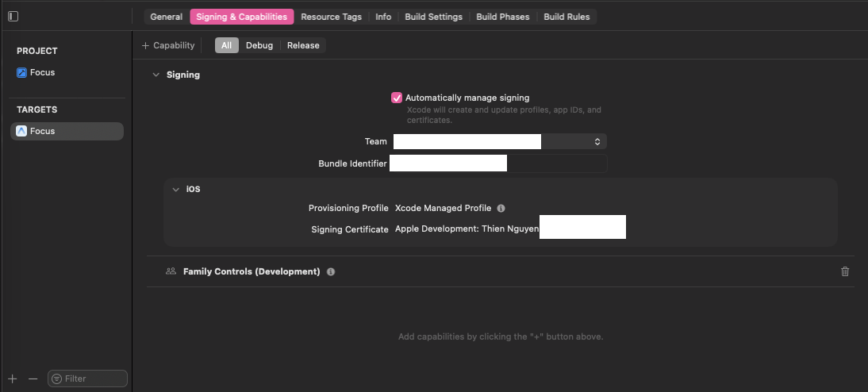Select the Focus target app icon

click(x=21, y=131)
